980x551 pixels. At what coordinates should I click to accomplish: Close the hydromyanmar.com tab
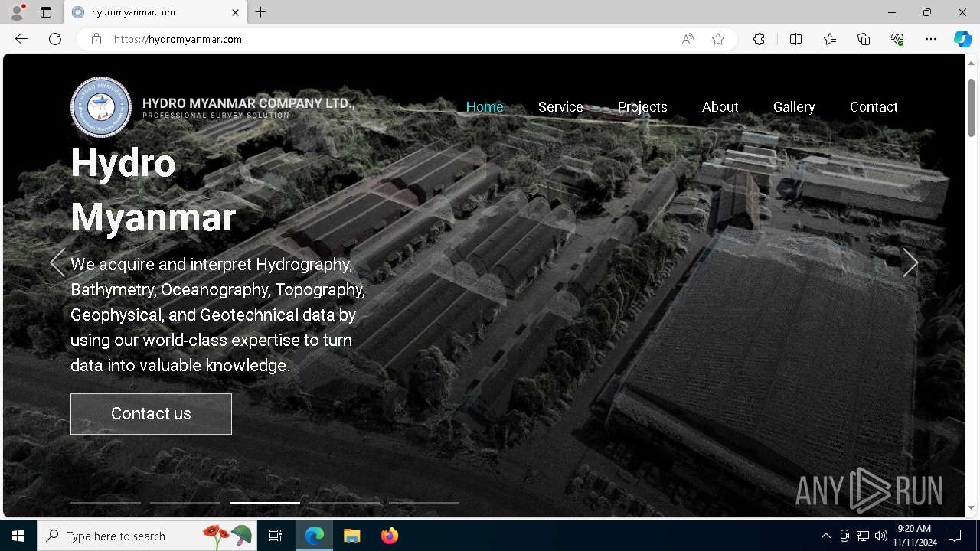point(236,12)
